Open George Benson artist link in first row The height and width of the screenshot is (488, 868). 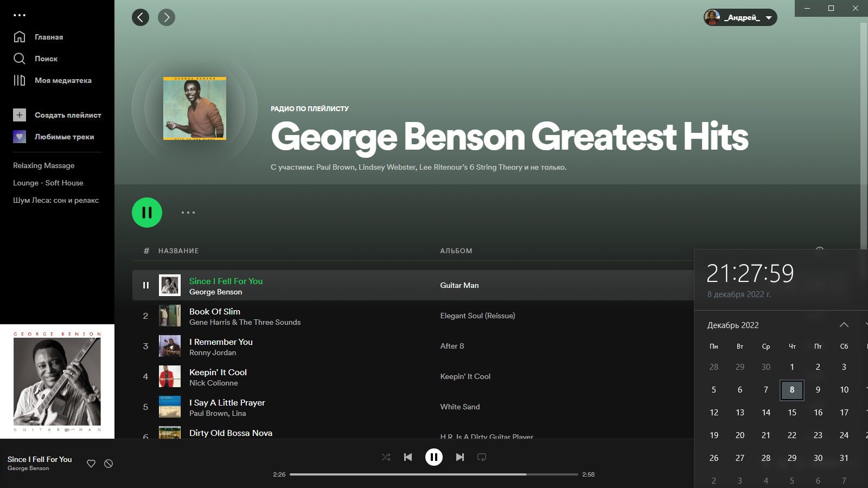click(215, 292)
